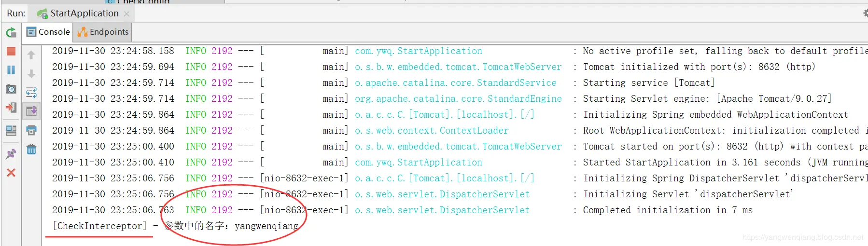Click timestamp '2019-11-30 23:24:58.158'
Image resolution: width=868 pixels, height=246 pixels.
[x=113, y=51]
